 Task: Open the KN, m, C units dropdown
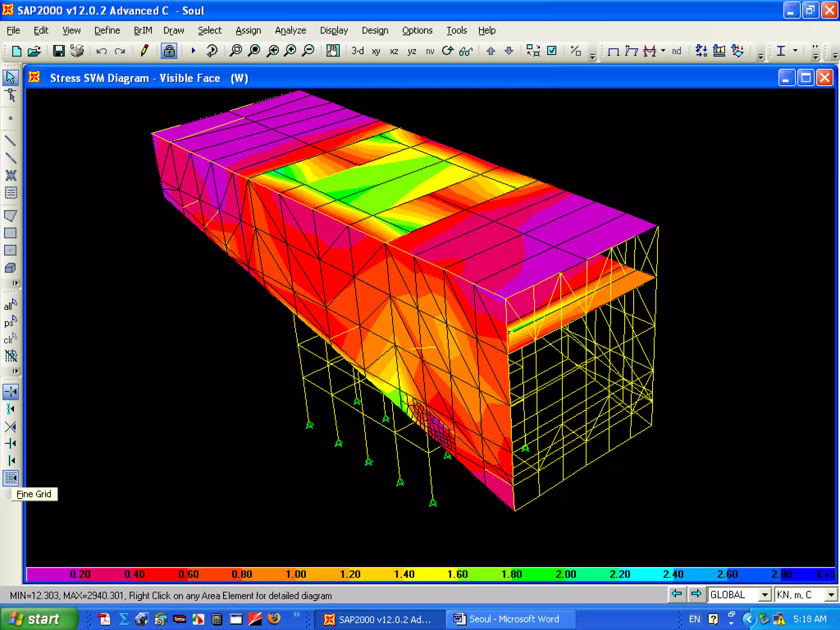click(831, 595)
